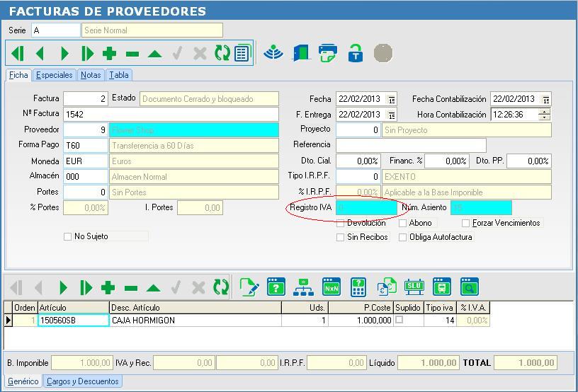Jump to last invoice record in top toolbar
Viewport: 578px width, 392px height.
(x=87, y=54)
